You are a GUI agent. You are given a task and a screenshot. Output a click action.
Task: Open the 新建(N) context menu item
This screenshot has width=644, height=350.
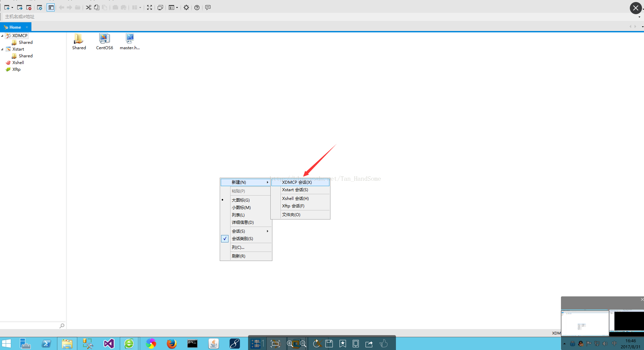point(246,182)
